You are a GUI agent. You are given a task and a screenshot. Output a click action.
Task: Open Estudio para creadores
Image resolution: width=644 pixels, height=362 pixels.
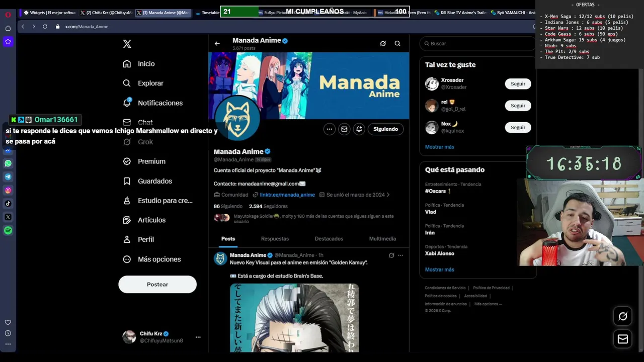coord(158,201)
